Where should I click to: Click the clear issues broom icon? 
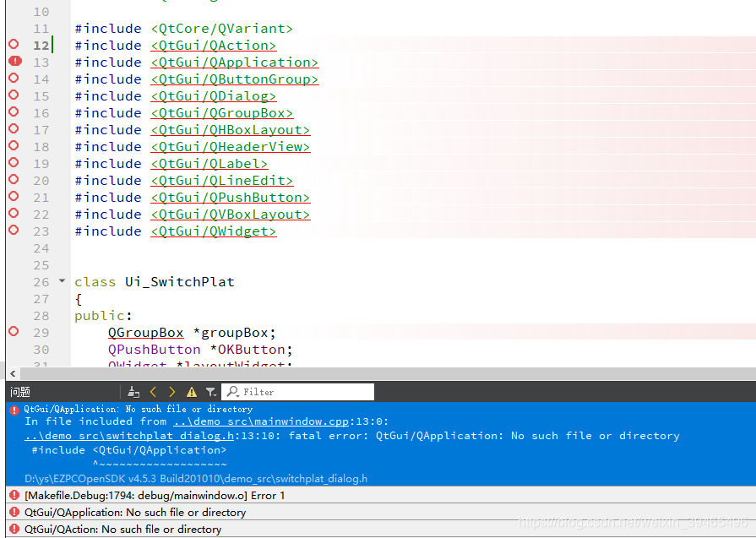click(x=133, y=392)
